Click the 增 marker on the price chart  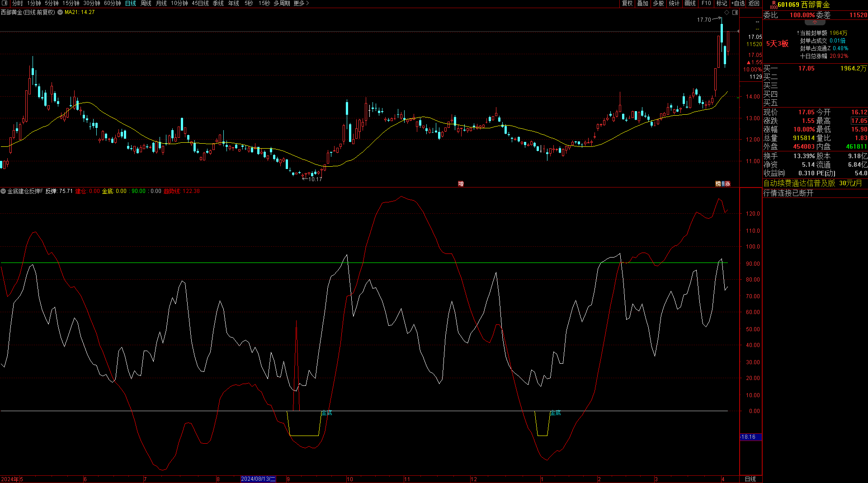(x=461, y=183)
